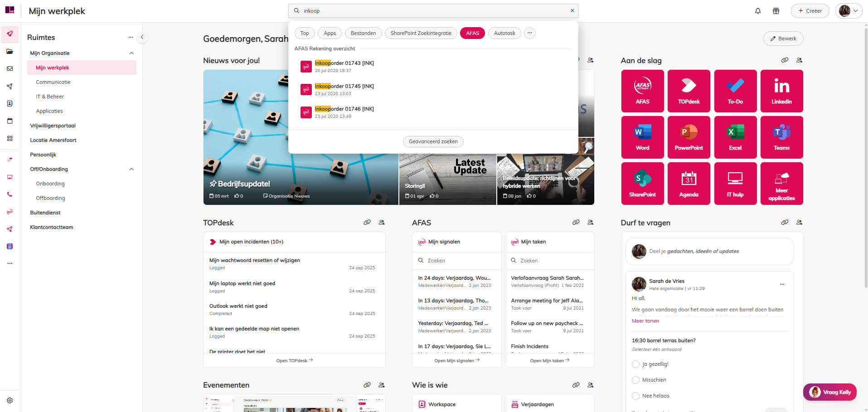Screen dimensions: 868x412
Task: Show more search filter categories
Action: click(529, 33)
